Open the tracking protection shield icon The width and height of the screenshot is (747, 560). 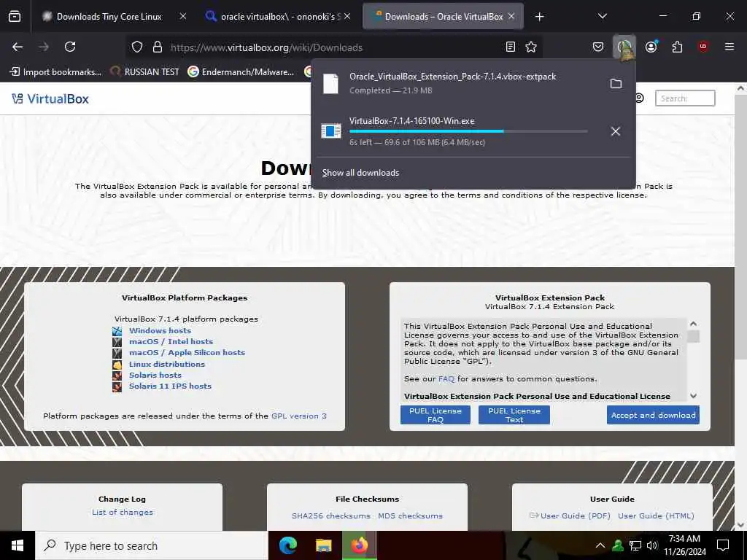tap(137, 47)
